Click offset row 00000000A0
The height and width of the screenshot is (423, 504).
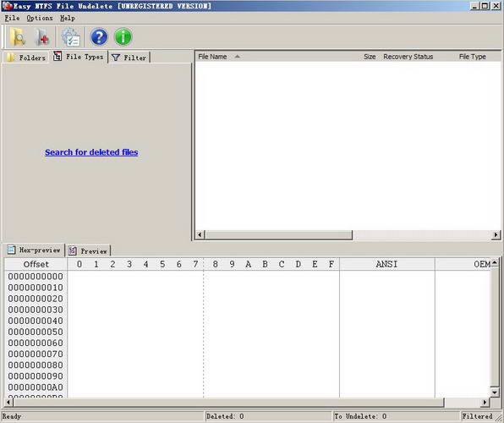point(36,387)
